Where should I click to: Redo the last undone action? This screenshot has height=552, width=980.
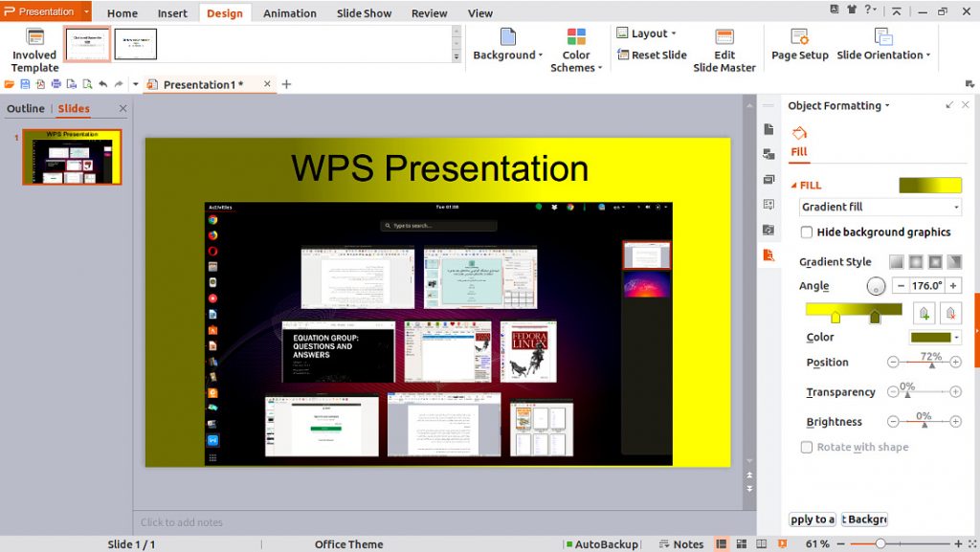click(x=119, y=84)
